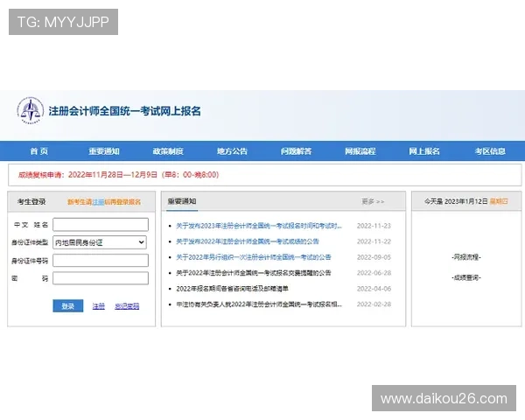The width and height of the screenshot is (525, 420).
Task: Open the 2022 报名交费提醒 announcement
Action: (x=254, y=273)
